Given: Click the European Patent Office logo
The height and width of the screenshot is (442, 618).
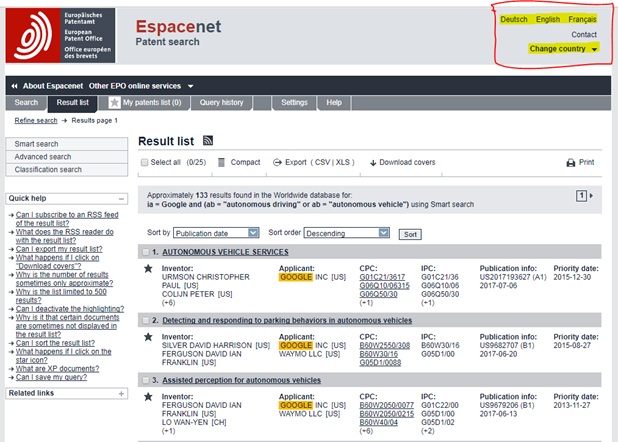Looking at the screenshot, I should coord(60,35).
